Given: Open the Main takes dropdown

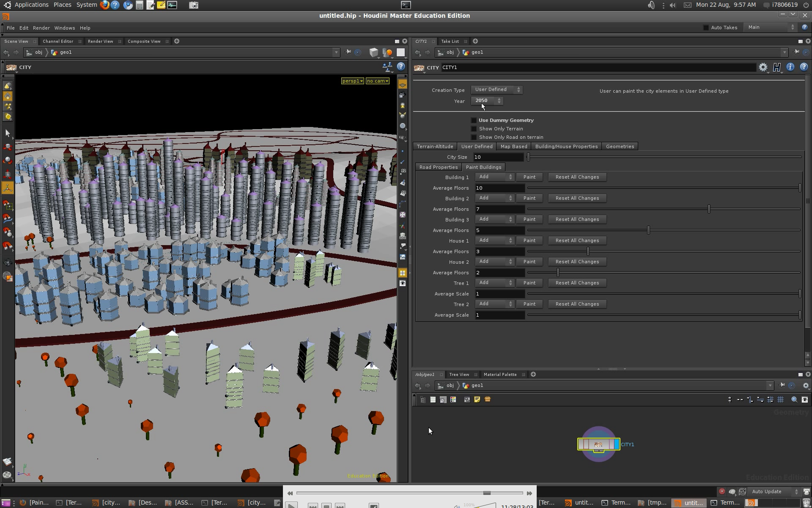Looking at the screenshot, I should coord(771,27).
